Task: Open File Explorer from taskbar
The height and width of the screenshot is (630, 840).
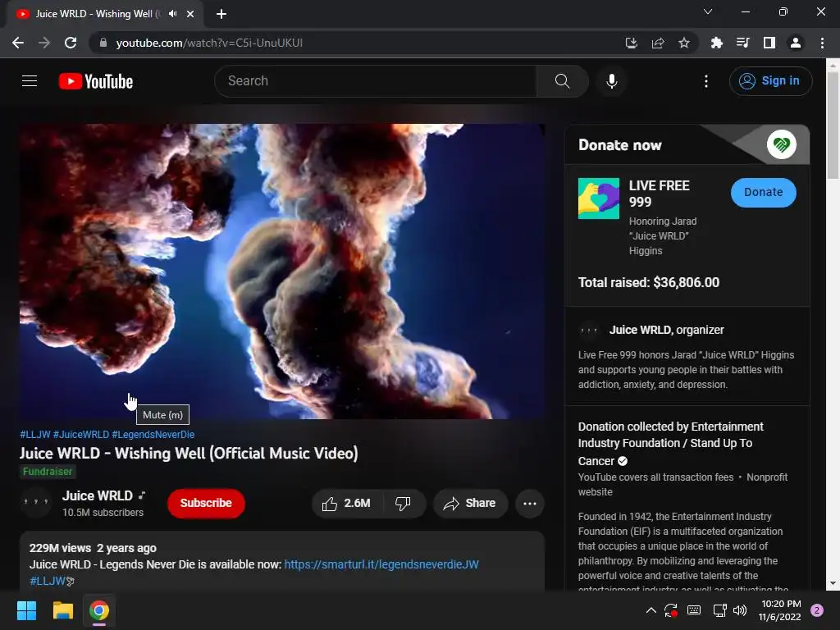Action: [x=62, y=610]
